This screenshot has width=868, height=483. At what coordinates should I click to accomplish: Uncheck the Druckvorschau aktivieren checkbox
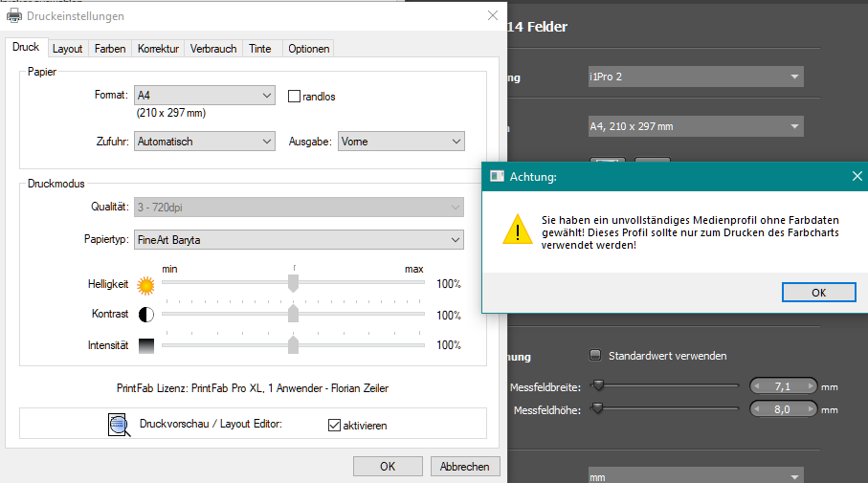click(334, 425)
